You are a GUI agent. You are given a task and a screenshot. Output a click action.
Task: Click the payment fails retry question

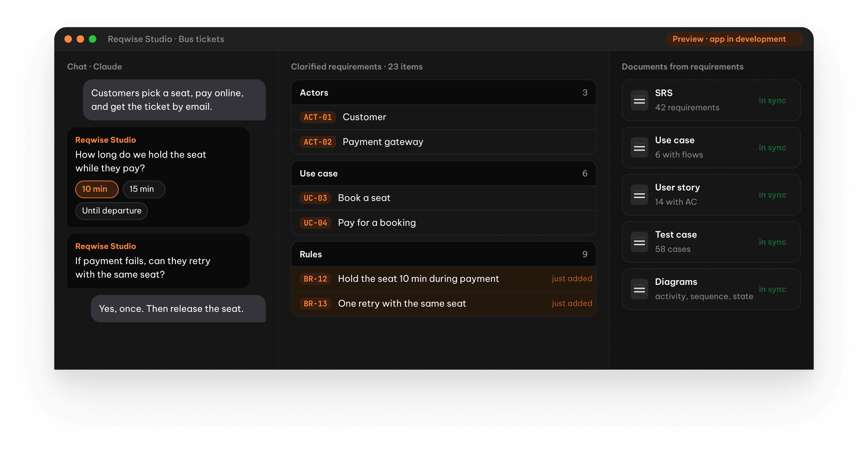coord(158,261)
